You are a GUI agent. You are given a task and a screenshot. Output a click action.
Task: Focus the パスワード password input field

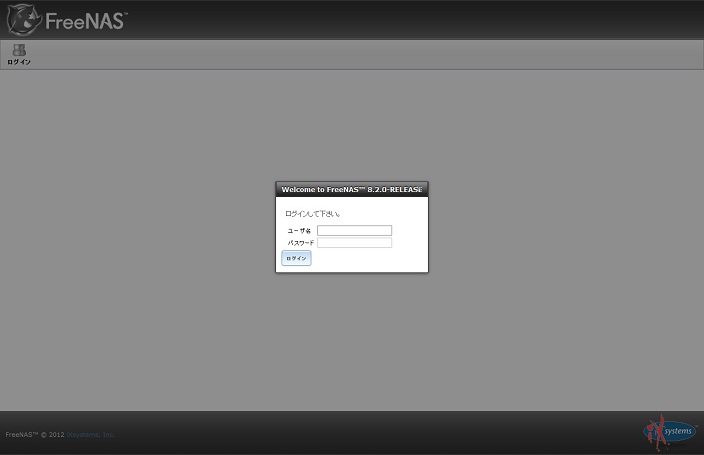354,243
